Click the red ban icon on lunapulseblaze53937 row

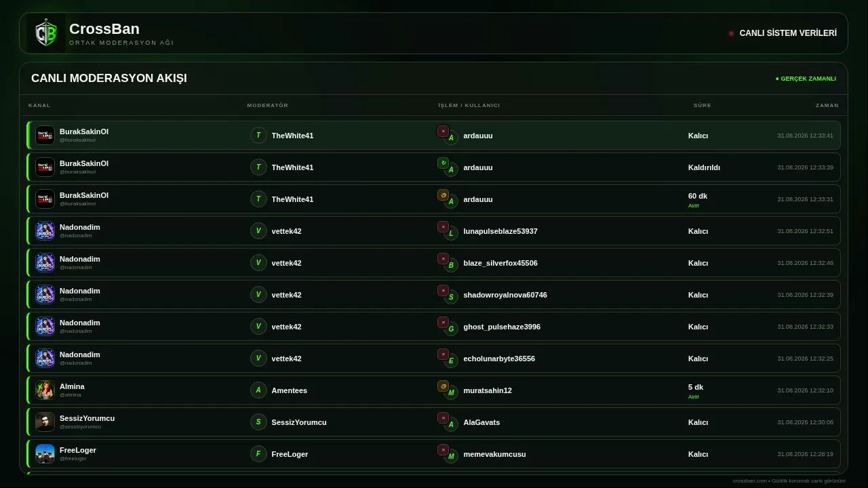(x=443, y=227)
